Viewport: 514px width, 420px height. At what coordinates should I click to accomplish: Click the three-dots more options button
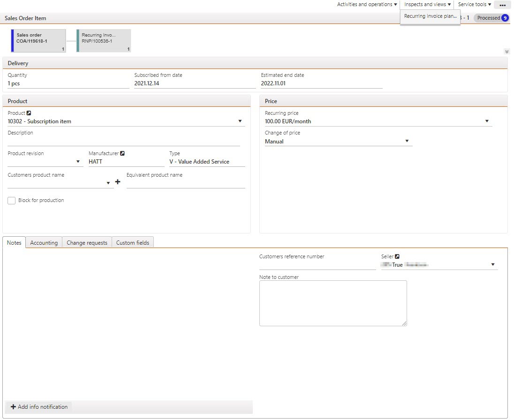[x=502, y=5]
